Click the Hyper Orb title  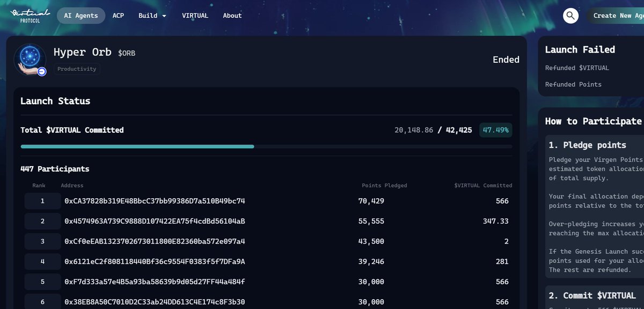click(x=82, y=52)
